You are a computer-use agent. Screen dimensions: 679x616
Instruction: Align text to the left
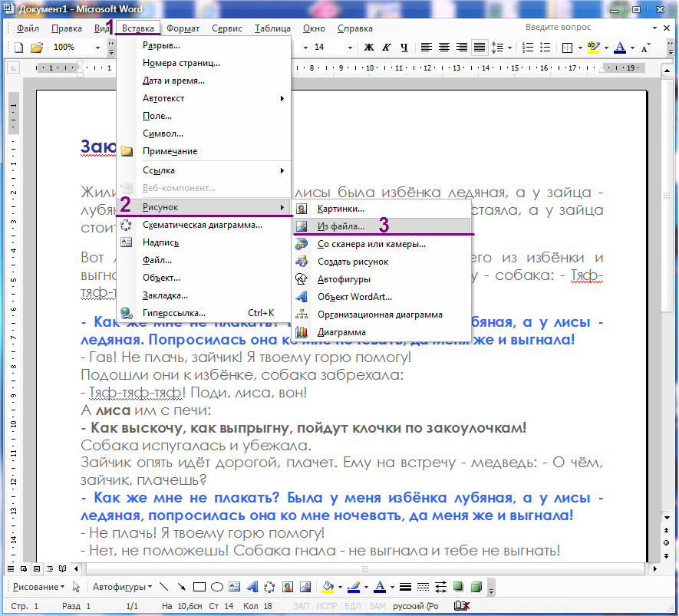(x=426, y=48)
